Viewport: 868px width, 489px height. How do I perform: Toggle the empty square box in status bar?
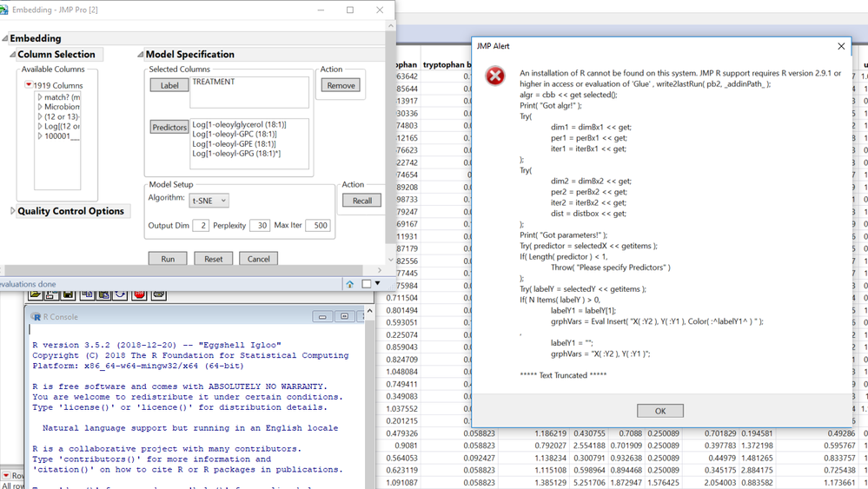pyautogui.click(x=366, y=284)
